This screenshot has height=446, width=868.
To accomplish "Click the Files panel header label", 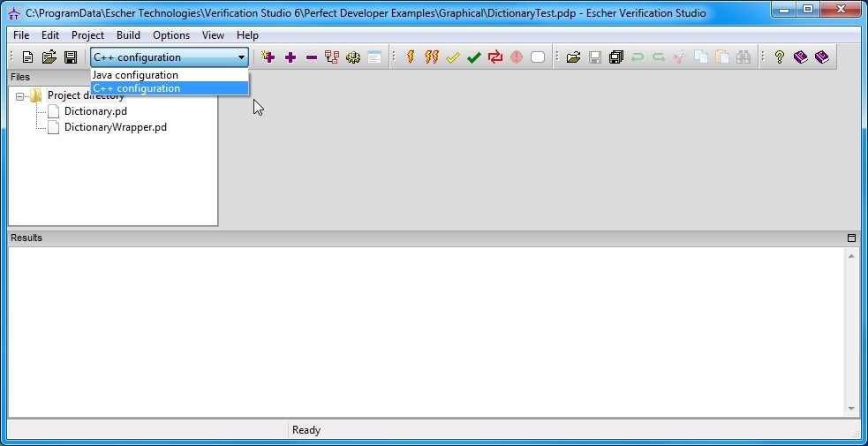I will [x=20, y=77].
